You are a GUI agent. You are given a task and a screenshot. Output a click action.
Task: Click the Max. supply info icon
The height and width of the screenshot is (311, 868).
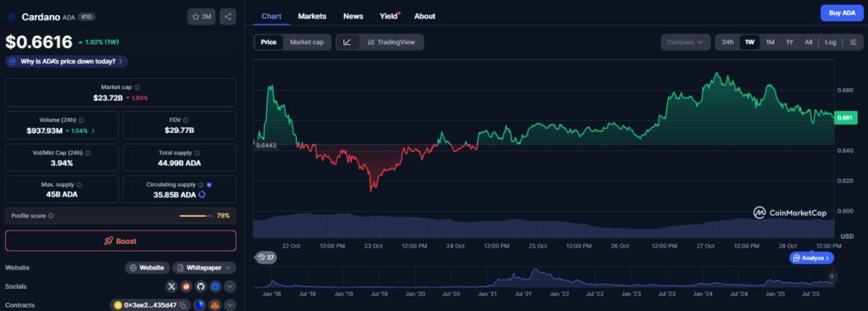point(79,185)
